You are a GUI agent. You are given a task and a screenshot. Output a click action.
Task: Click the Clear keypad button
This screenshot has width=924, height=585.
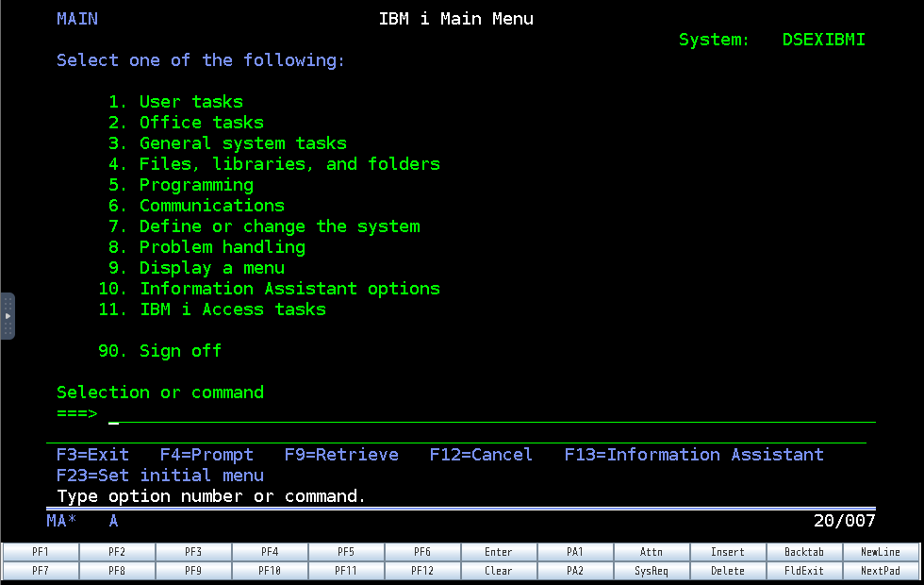(499, 571)
